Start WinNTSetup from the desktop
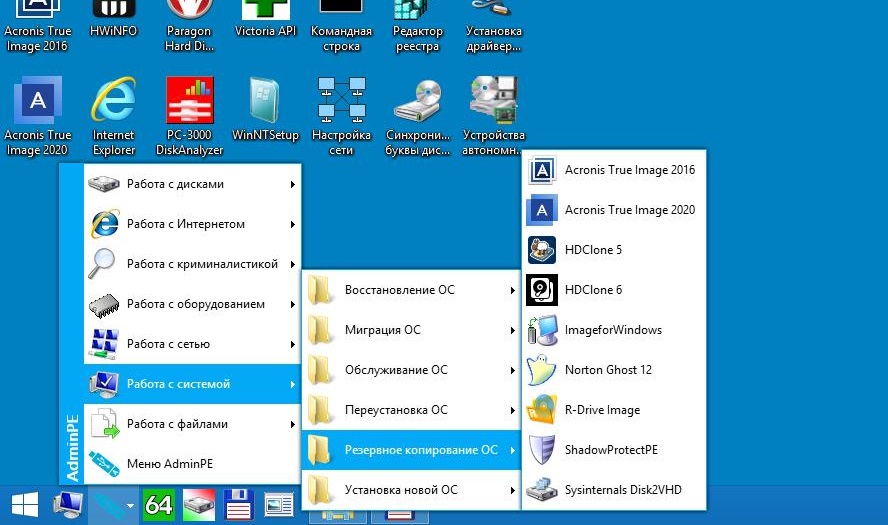 tap(265, 109)
